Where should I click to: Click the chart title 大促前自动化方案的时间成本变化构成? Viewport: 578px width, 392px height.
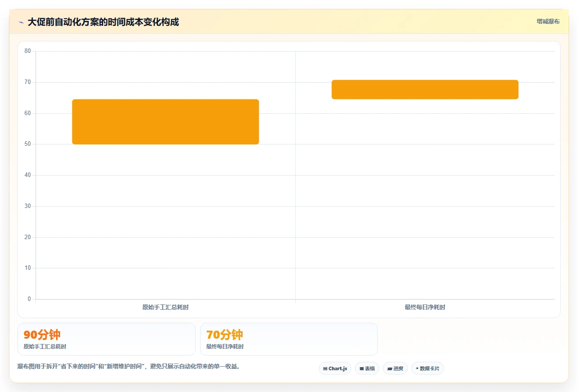[x=103, y=22]
